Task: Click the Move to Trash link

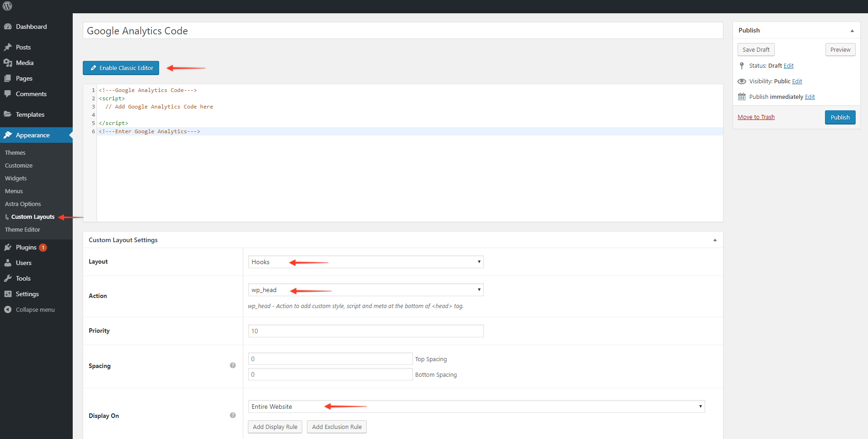Action: [x=756, y=117]
